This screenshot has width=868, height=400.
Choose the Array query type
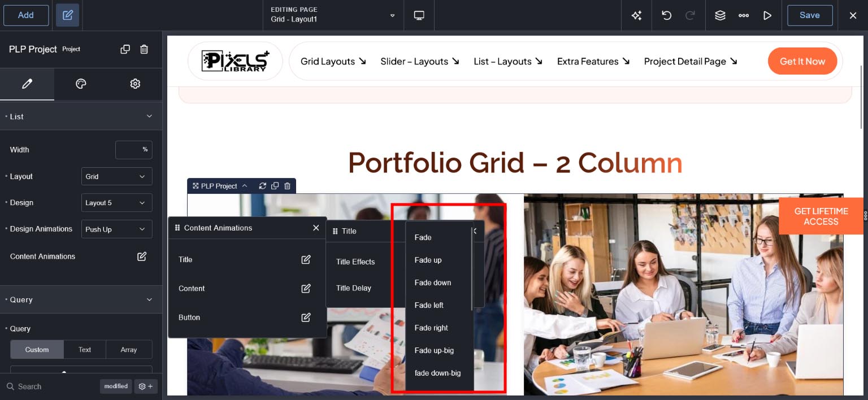point(129,350)
